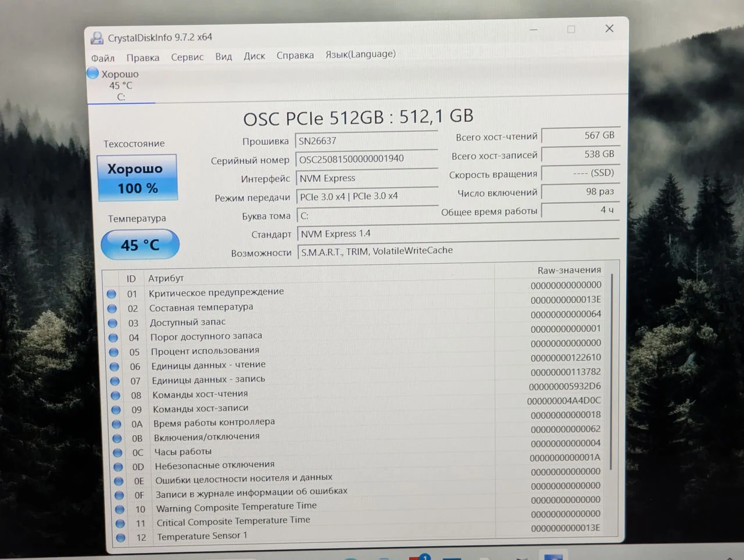Select the C: disk tab under Хорошо
Viewport: 744px width, 560px height.
[121, 86]
